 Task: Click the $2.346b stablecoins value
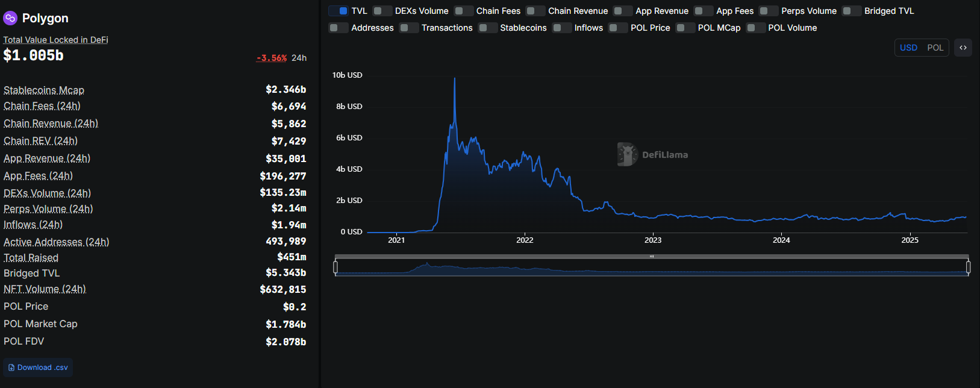coord(286,90)
